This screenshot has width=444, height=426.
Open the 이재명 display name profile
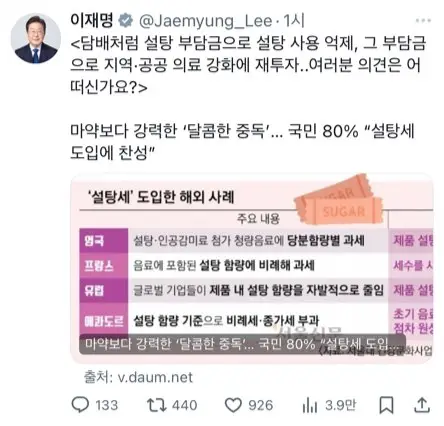[x=92, y=20]
